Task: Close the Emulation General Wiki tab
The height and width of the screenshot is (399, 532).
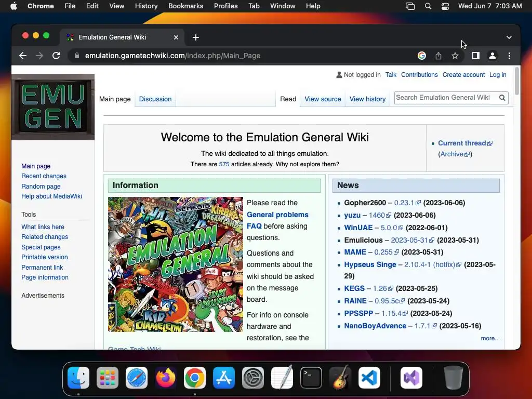Action: tap(176, 37)
